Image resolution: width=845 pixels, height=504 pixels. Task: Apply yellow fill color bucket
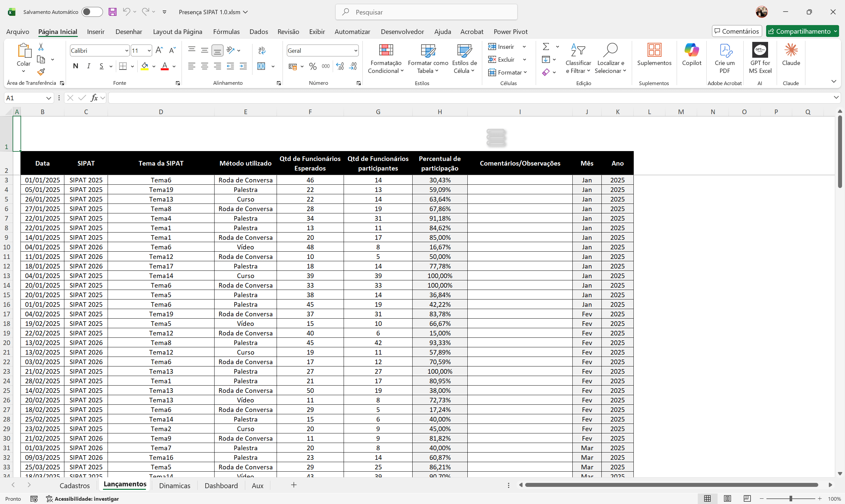coord(145,66)
